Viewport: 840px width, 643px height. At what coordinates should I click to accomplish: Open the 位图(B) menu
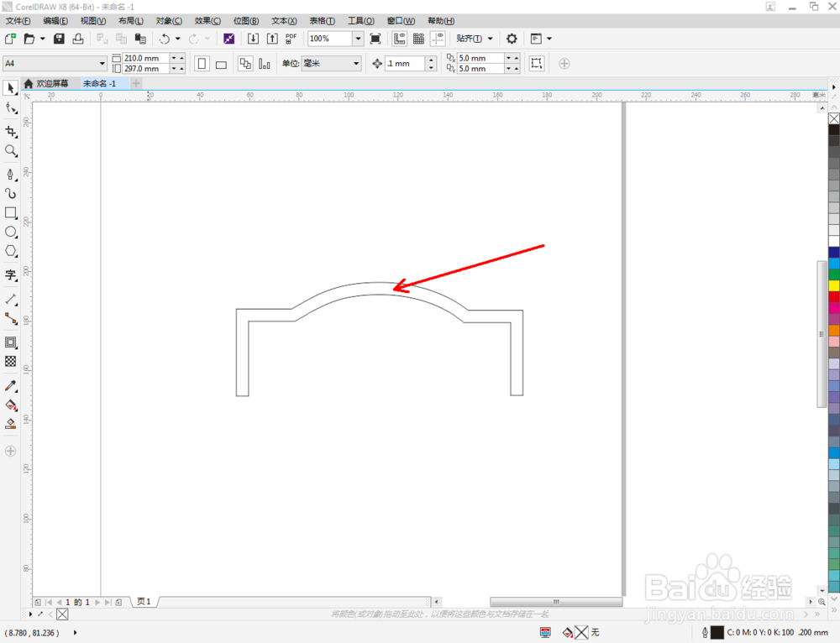point(246,21)
